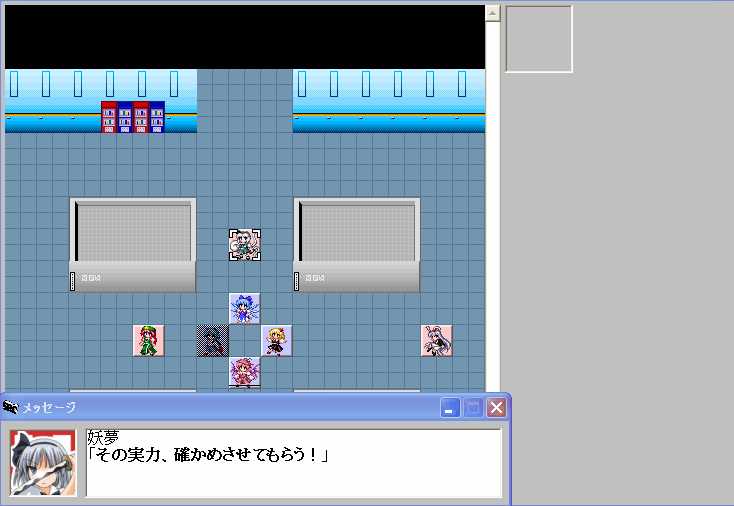
Task: Select the rabbit-eared Reisen unit
Action: tap(437, 341)
